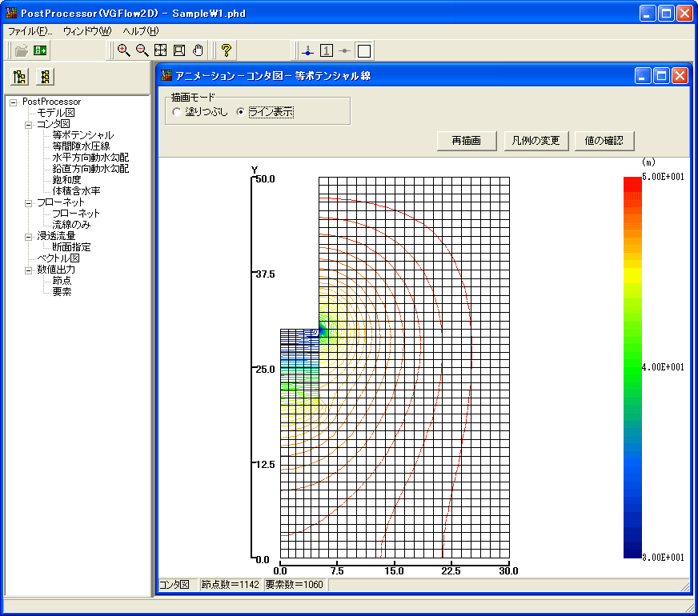Open help with the yellow question mark icon
This screenshot has height=616, width=698.
[x=227, y=50]
